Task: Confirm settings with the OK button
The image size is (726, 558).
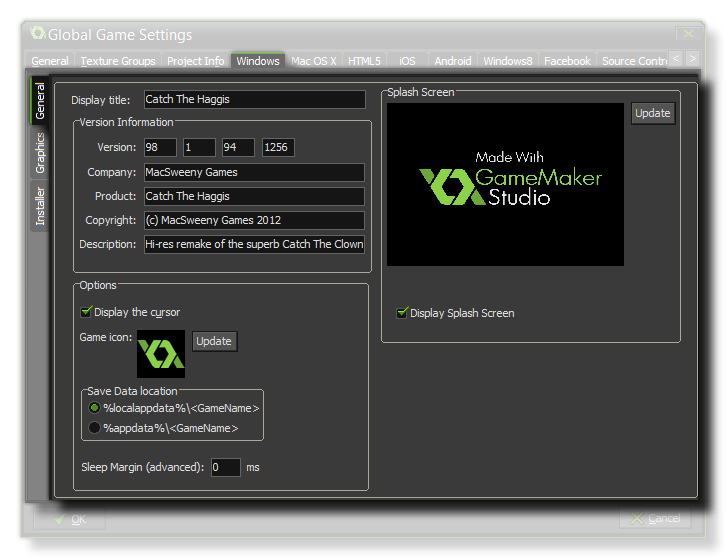Action: click(69, 519)
